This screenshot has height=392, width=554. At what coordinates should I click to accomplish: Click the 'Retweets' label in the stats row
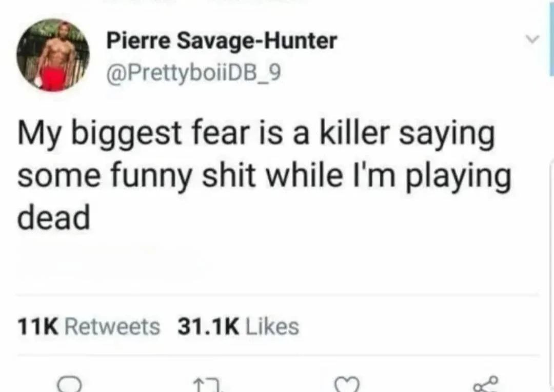(x=113, y=326)
